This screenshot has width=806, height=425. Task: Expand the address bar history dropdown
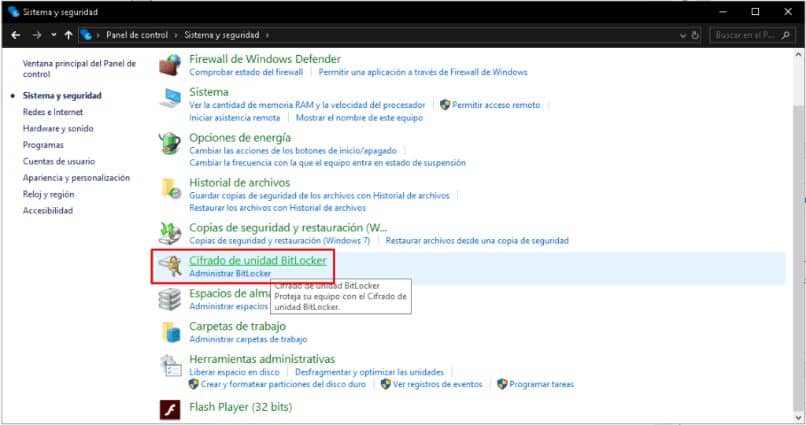(683, 35)
